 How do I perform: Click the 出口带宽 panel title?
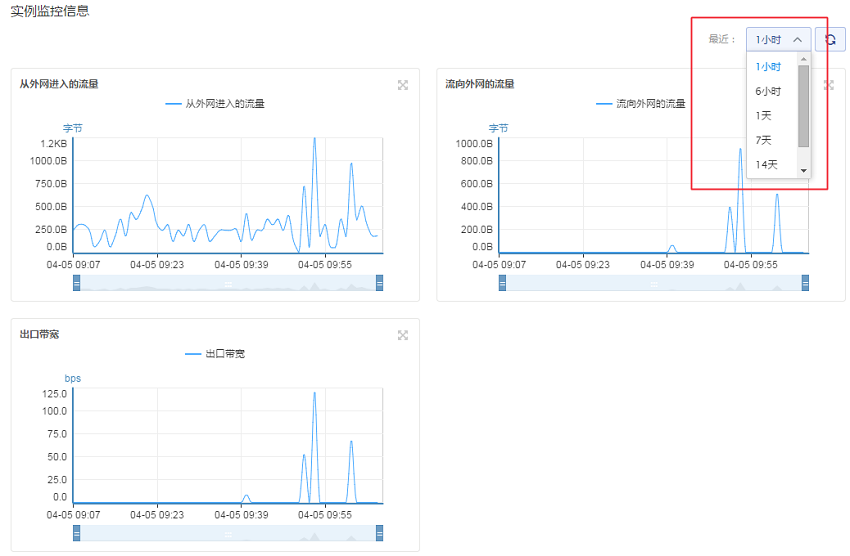[40, 334]
